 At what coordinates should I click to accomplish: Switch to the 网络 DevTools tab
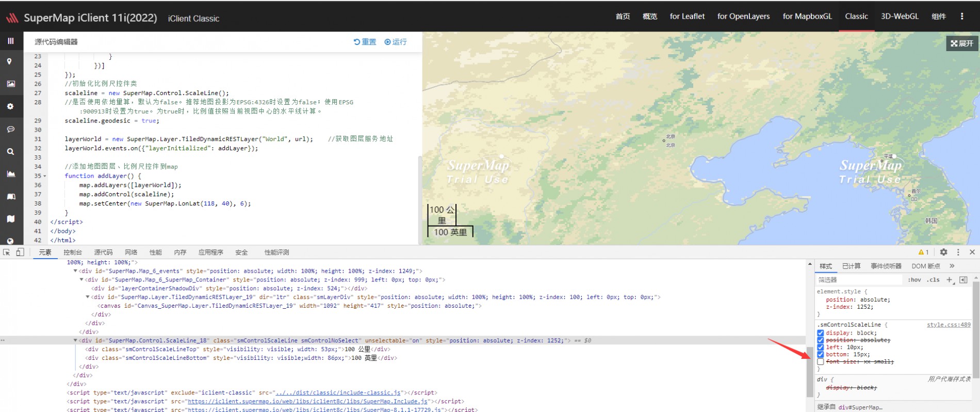[131, 252]
